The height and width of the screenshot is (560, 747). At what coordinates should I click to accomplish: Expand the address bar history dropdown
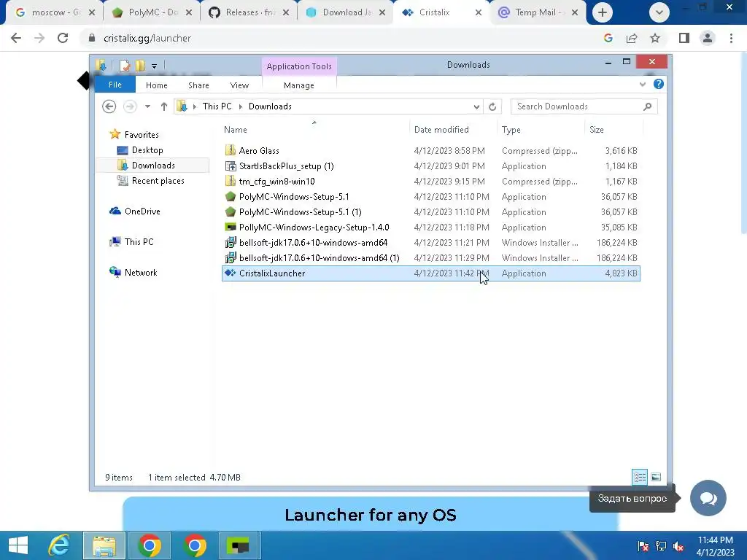click(476, 106)
